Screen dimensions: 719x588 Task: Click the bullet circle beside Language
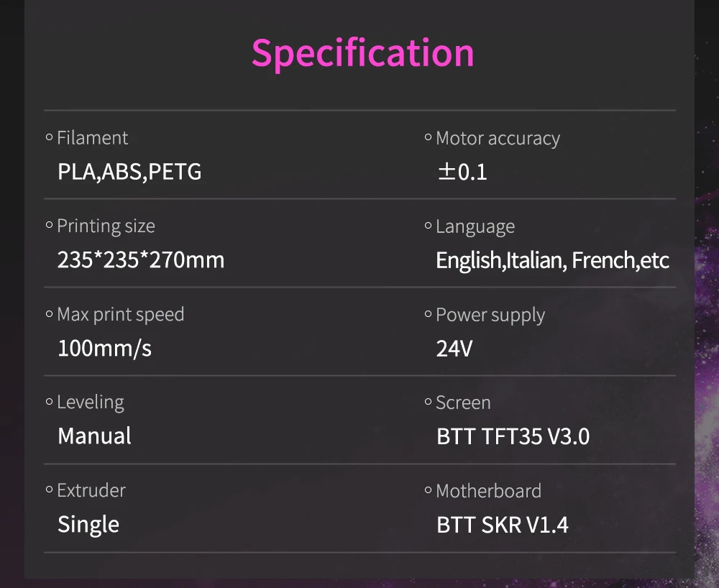(429, 226)
